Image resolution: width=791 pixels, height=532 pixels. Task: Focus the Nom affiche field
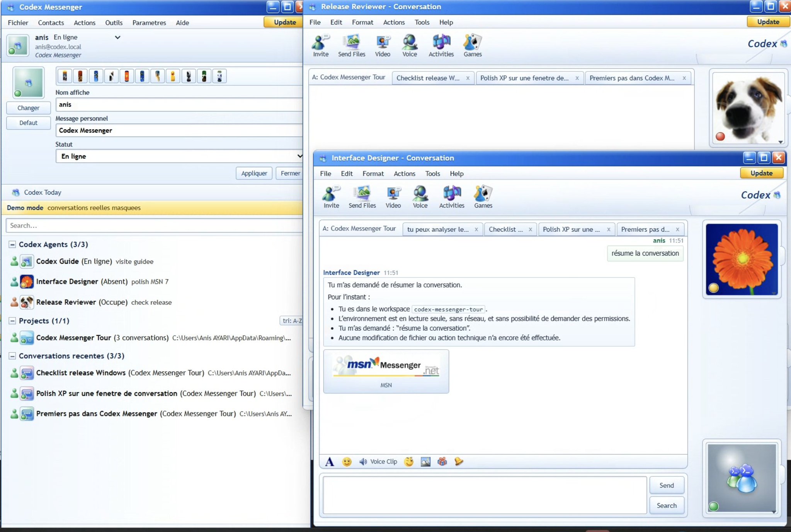[179, 105]
